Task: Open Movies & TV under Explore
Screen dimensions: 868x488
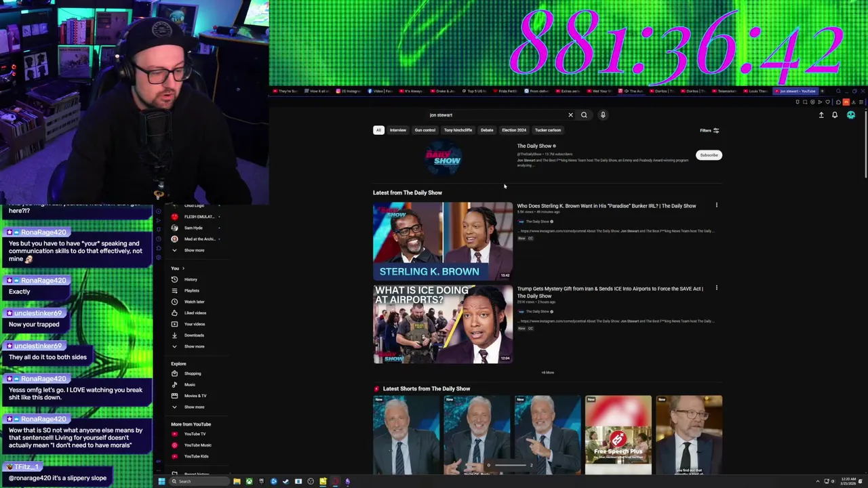Action: [x=195, y=396]
